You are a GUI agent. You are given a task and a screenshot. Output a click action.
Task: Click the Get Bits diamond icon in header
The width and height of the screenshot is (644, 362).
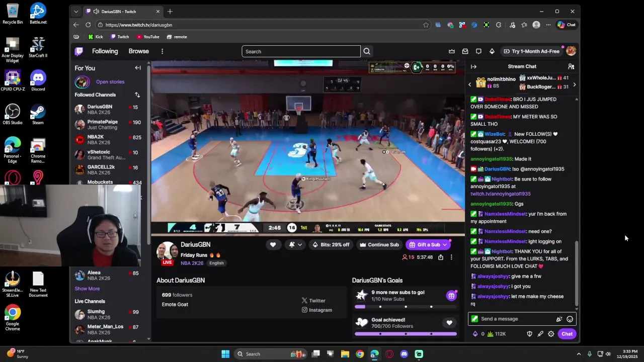[x=492, y=51]
